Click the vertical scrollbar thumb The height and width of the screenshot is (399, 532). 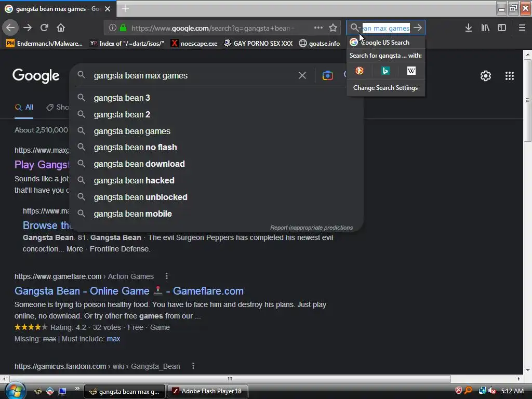point(528,100)
